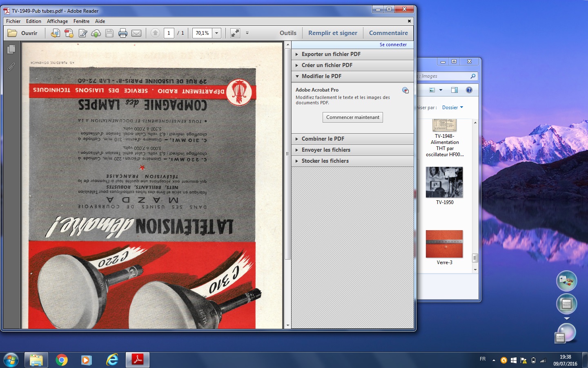Click the Explorer help question mark icon
Screen dimensions: 588x368
(x=469, y=90)
